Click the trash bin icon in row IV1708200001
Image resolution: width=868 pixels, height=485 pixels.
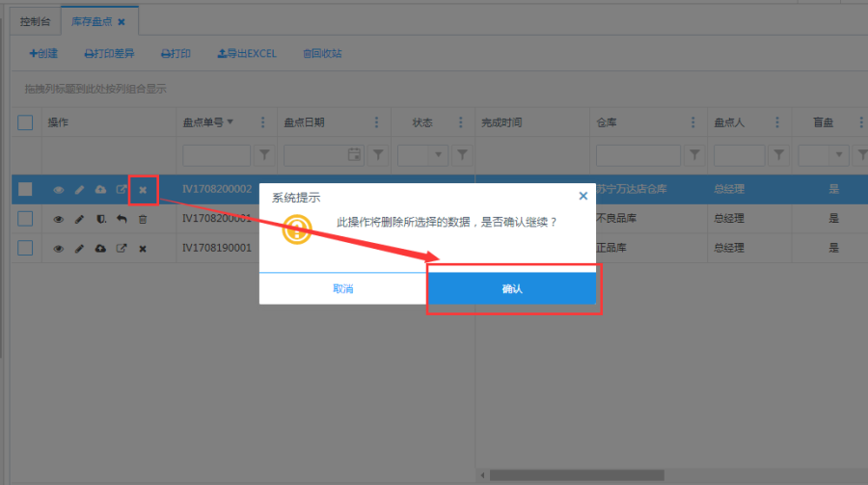pos(143,219)
